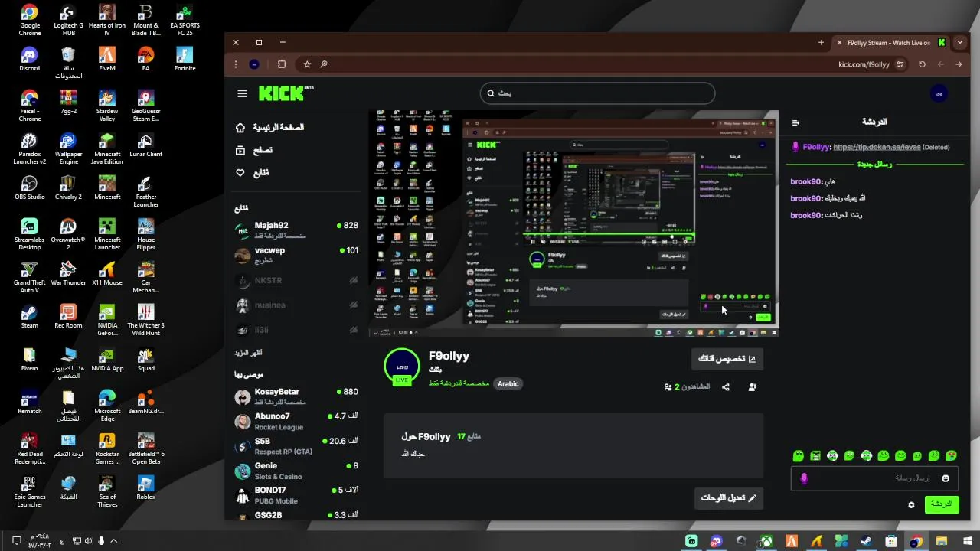Open Majah92 channel in followed list
This screenshot has width=980, height=551.
[297, 230]
